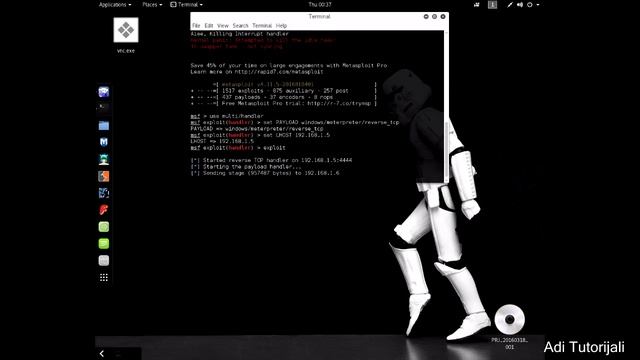Maximize the Terminal window
Viewport: 640px width, 360px height.
click(434, 16)
